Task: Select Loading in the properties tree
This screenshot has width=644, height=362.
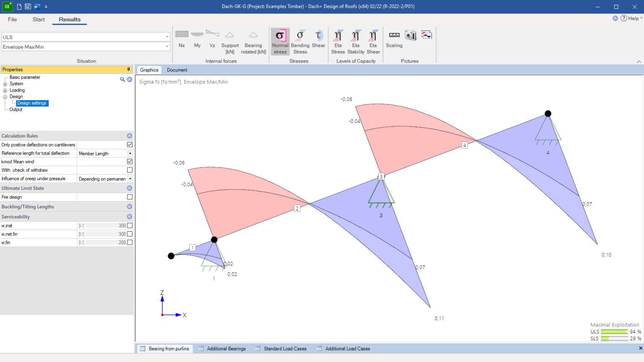Action: 17,90
